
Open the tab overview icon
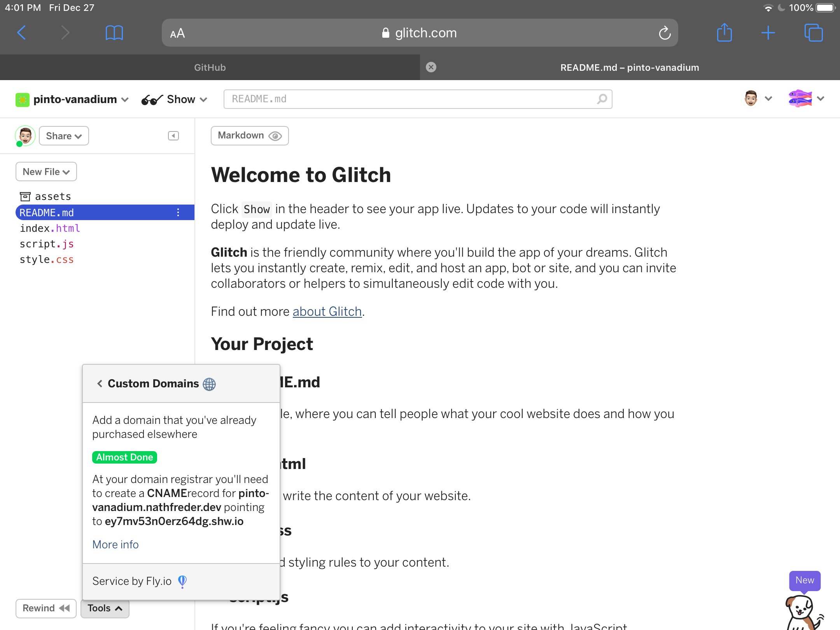pos(813,33)
